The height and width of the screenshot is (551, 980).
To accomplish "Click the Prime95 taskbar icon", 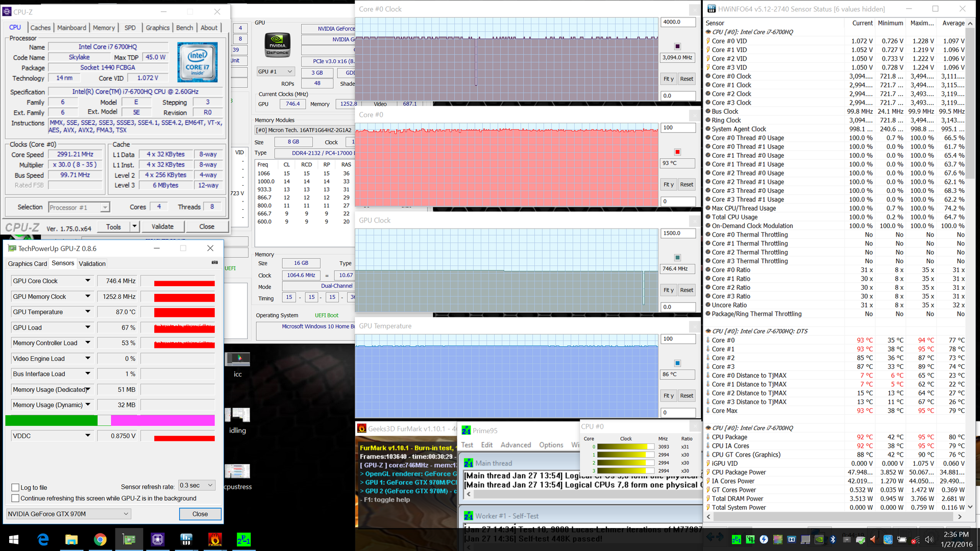I will (243, 539).
